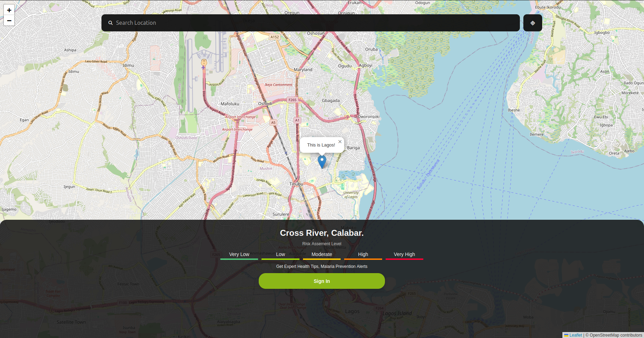The image size is (644, 338).
Task: Pick the High risk level
Action: [x=363, y=255]
